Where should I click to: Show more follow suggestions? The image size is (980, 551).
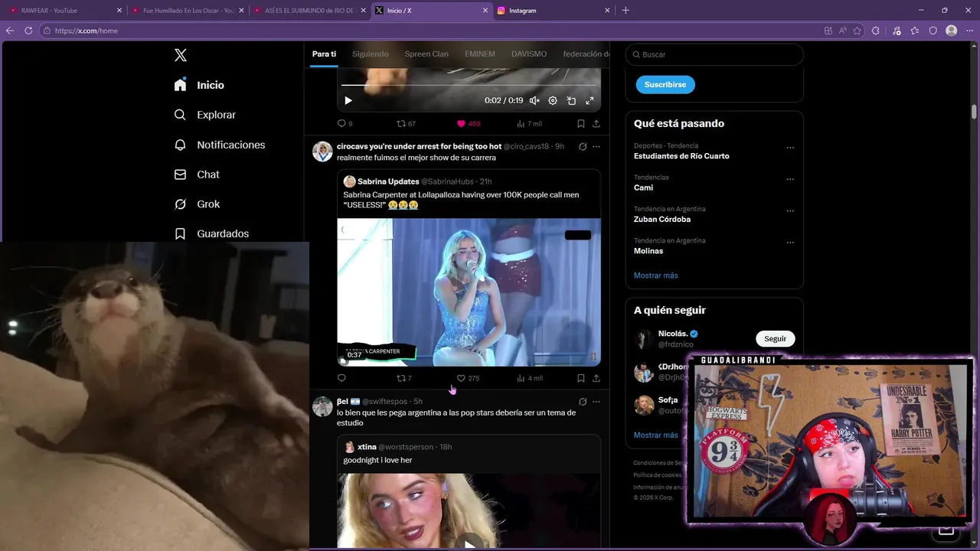[655, 435]
